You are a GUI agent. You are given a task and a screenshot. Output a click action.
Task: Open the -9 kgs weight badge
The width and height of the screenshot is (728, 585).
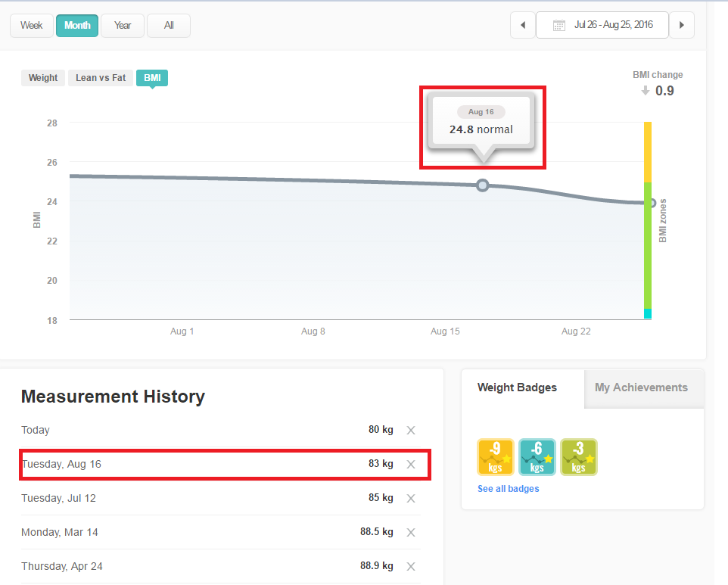(x=496, y=457)
